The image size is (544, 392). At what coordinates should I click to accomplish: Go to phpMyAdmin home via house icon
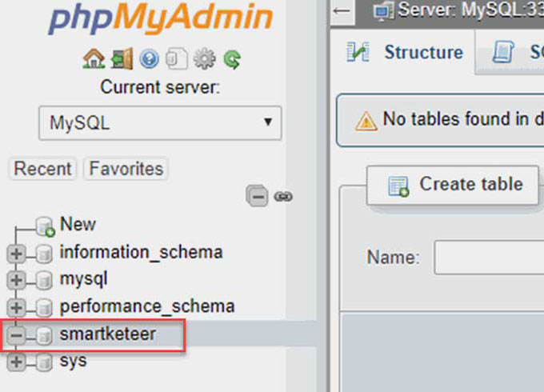point(94,58)
